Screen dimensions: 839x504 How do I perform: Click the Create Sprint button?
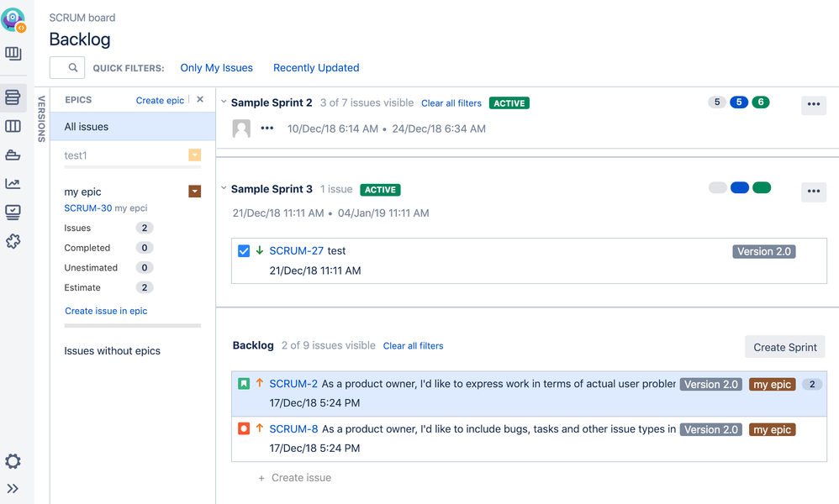(x=785, y=348)
